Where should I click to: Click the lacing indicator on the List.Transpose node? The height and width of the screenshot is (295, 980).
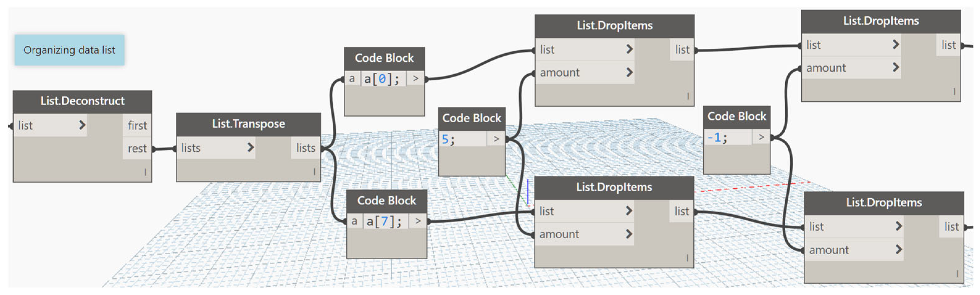coord(314,172)
